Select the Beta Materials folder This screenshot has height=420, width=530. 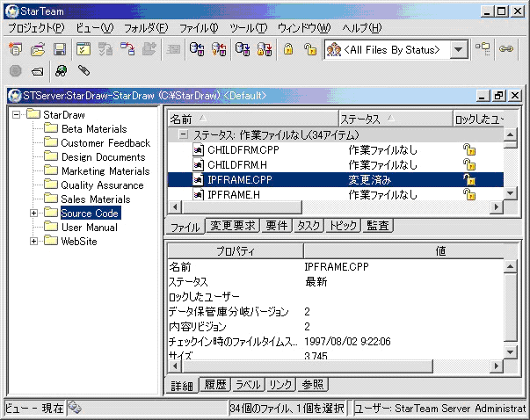[x=94, y=129]
